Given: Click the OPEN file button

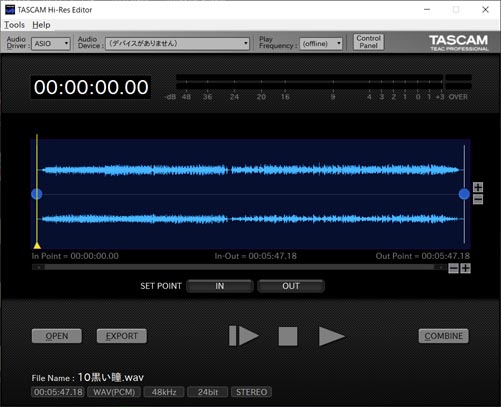Looking at the screenshot, I should click(x=57, y=336).
